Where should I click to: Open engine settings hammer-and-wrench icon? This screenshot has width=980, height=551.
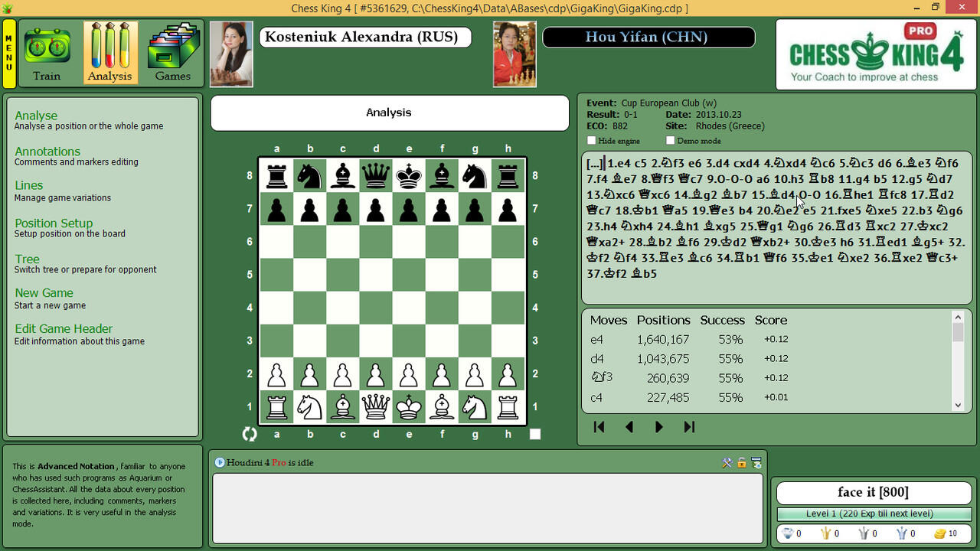(x=727, y=463)
